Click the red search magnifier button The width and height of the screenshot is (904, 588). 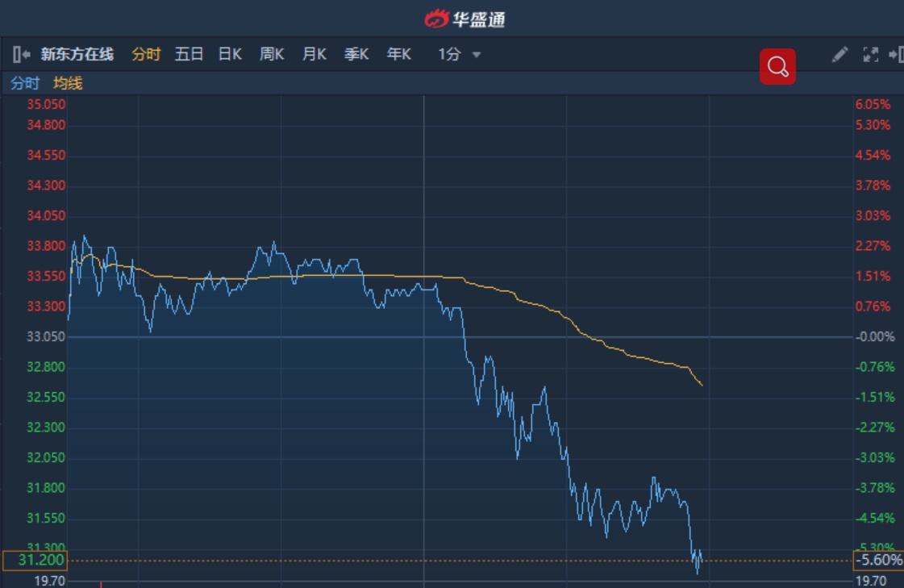pyautogui.click(x=777, y=67)
